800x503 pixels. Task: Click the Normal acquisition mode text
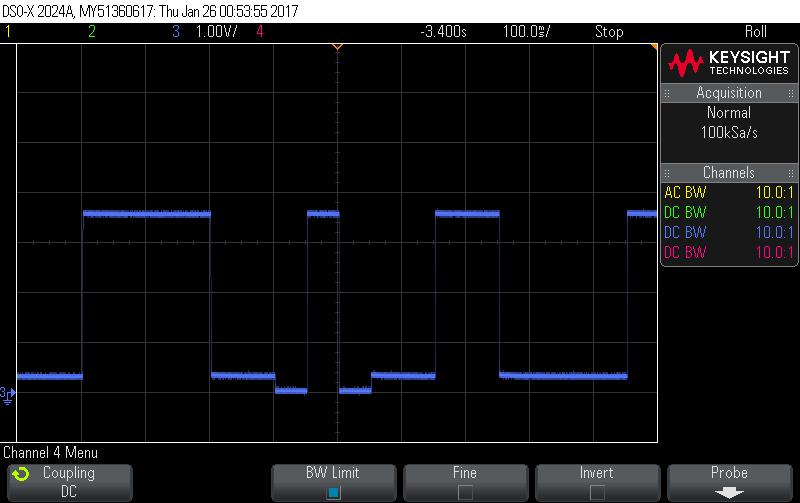pos(729,112)
